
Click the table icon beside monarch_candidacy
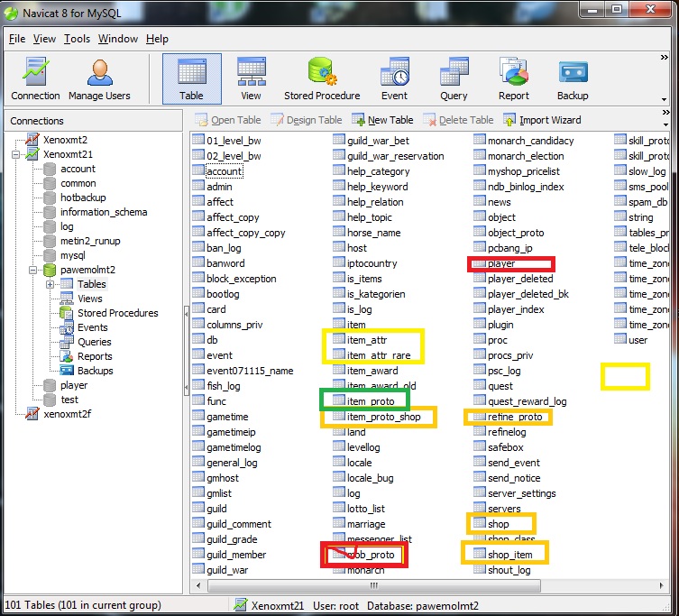(480, 140)
